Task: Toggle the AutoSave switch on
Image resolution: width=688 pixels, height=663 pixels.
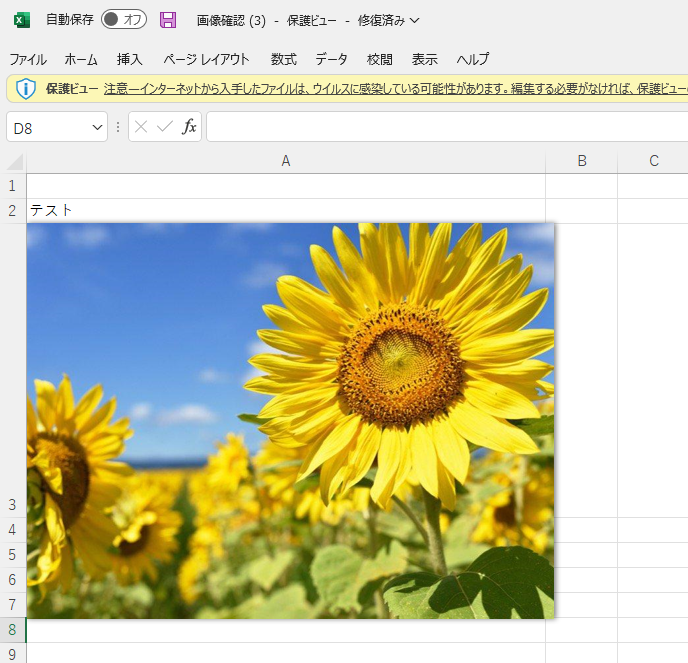Action: [124, 20]
